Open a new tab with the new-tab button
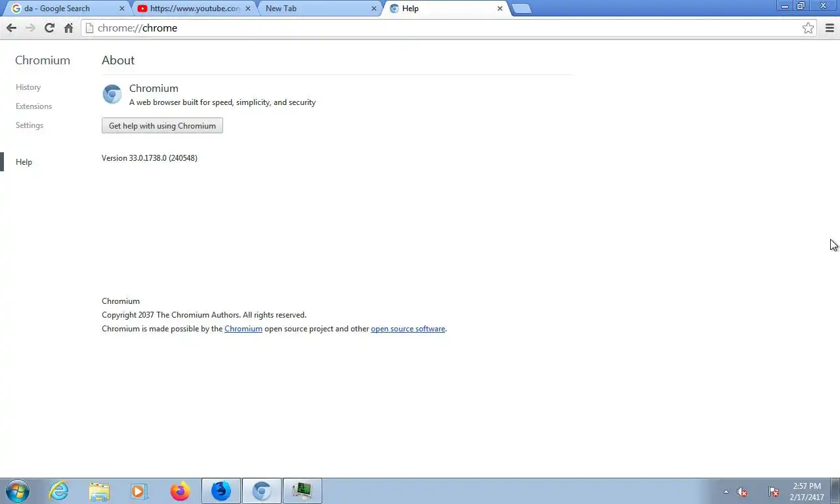Screen dimensions: 840x504 tap(521, 9)
